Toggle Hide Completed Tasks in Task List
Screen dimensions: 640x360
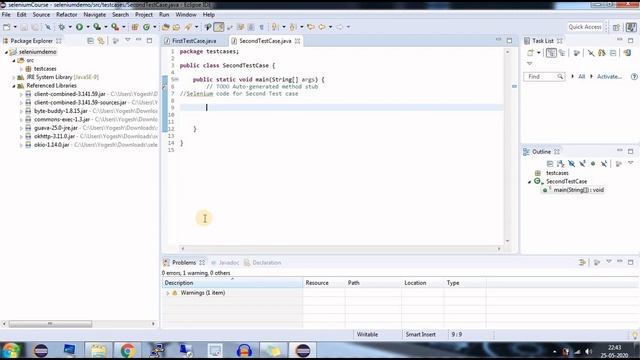[x=591, y=53]
